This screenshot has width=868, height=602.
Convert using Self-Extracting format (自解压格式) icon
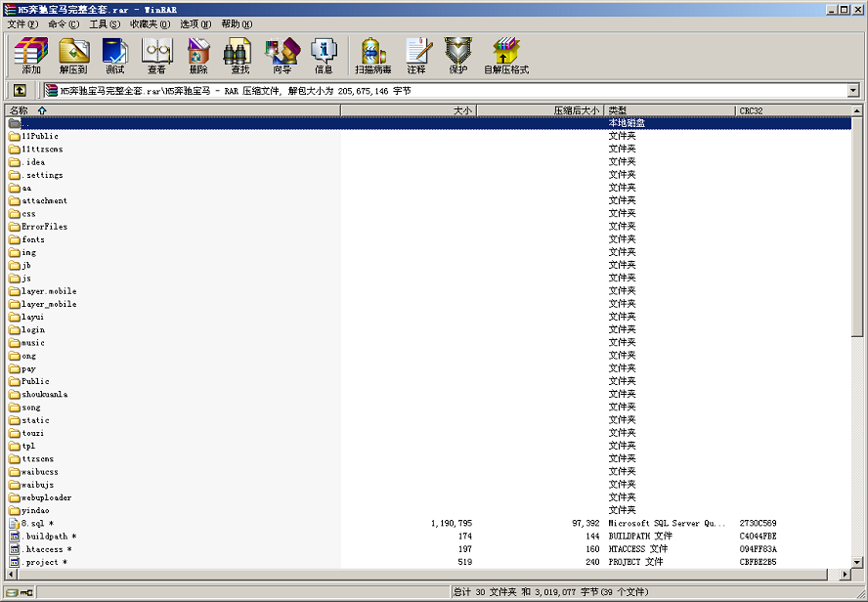tap(505, 56)
